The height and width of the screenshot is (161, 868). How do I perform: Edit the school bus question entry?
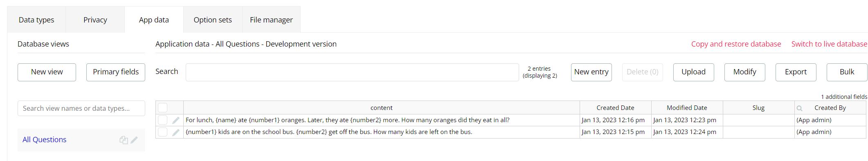[176, 132]
